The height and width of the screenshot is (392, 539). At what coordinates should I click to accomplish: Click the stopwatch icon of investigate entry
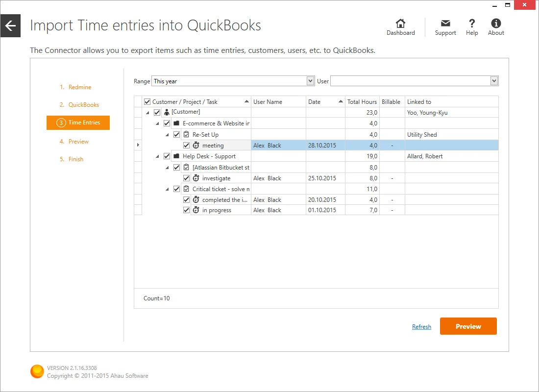pyautogui.click(x=196, y=178)
